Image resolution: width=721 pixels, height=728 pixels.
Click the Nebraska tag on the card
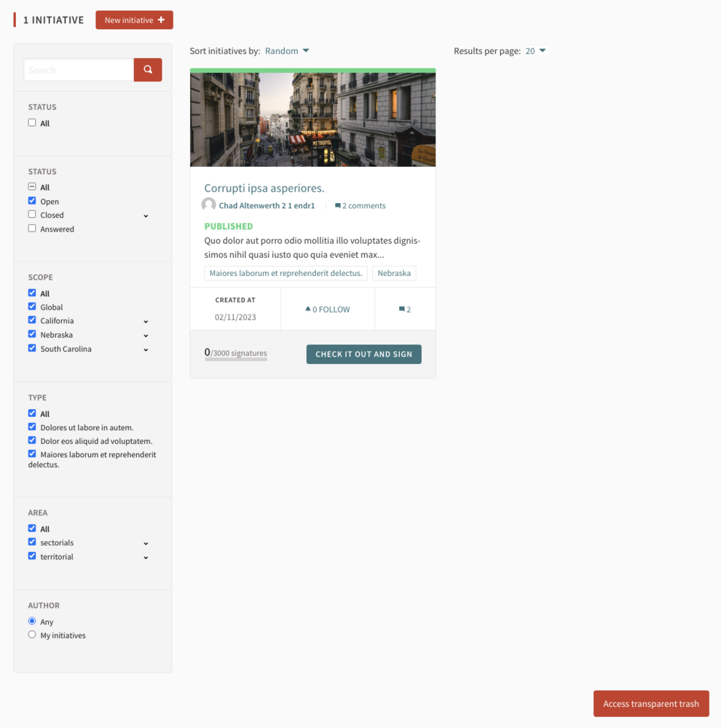[x=394, y=273]
